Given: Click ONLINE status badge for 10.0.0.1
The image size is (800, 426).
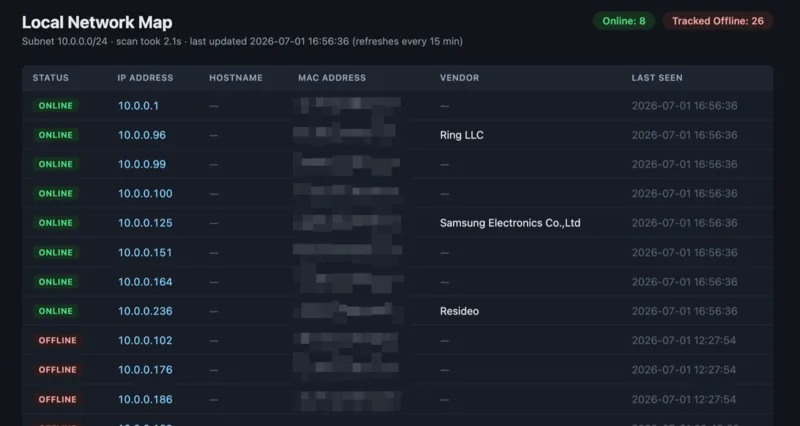Looking at the screenshot, I should coord(56,106).
